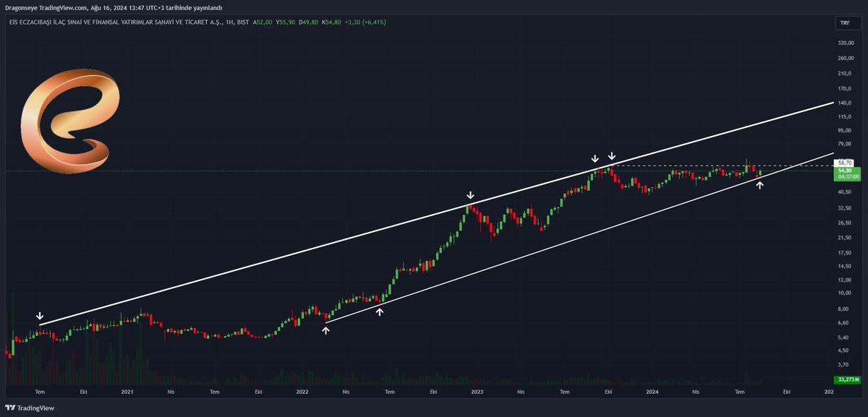Click the 115,0 price axis label
This screenshot has width=868, height=417.
tap(844, 116)
